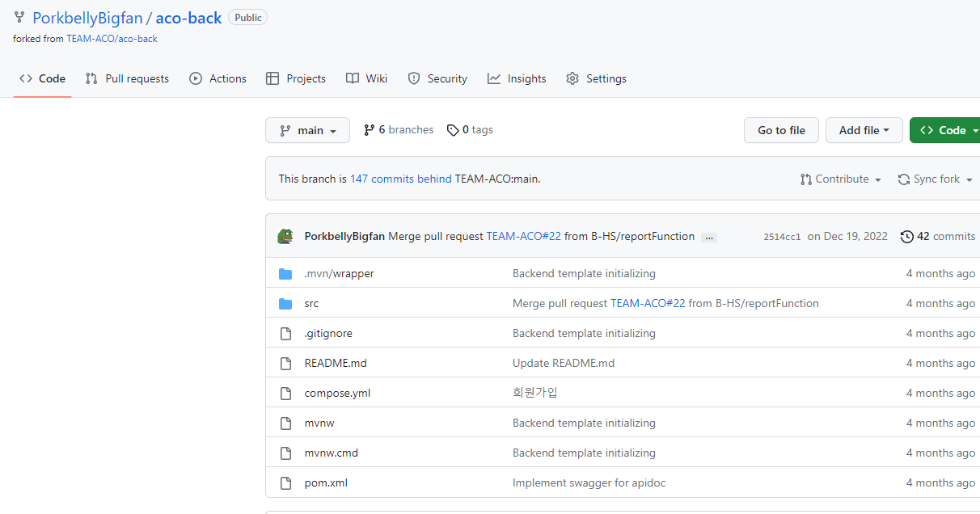
Task: Click the PorkbellyBigfan commit author name
Action: coord(344,237)
